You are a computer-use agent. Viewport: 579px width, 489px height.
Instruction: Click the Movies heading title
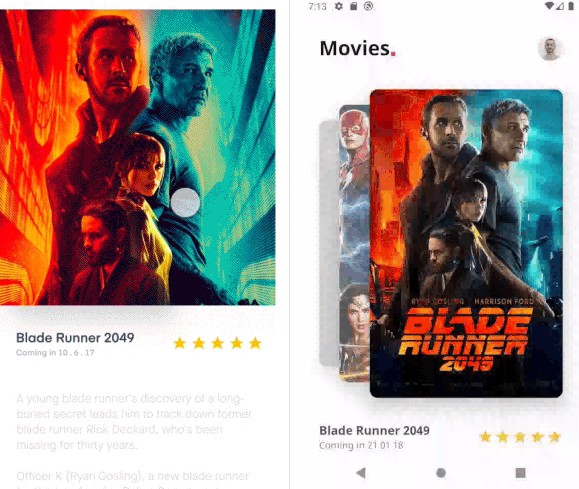click(357, 48)
